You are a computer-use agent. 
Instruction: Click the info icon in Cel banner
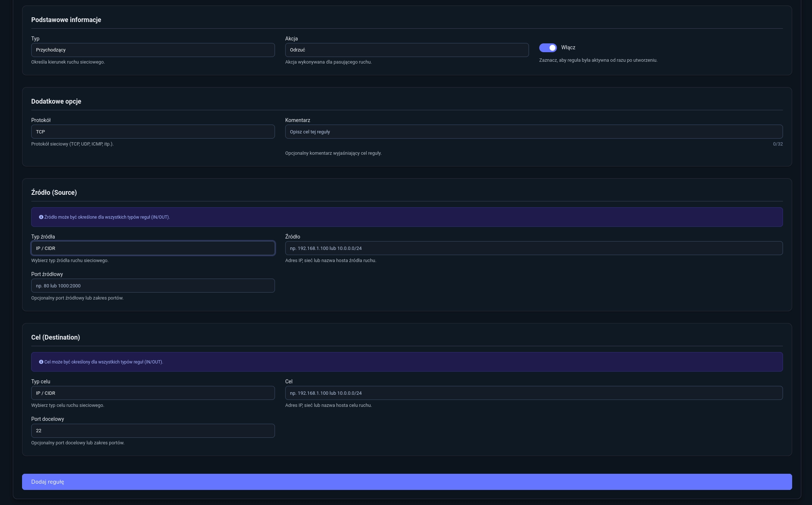pyautogui.click(x=41, y=362)
